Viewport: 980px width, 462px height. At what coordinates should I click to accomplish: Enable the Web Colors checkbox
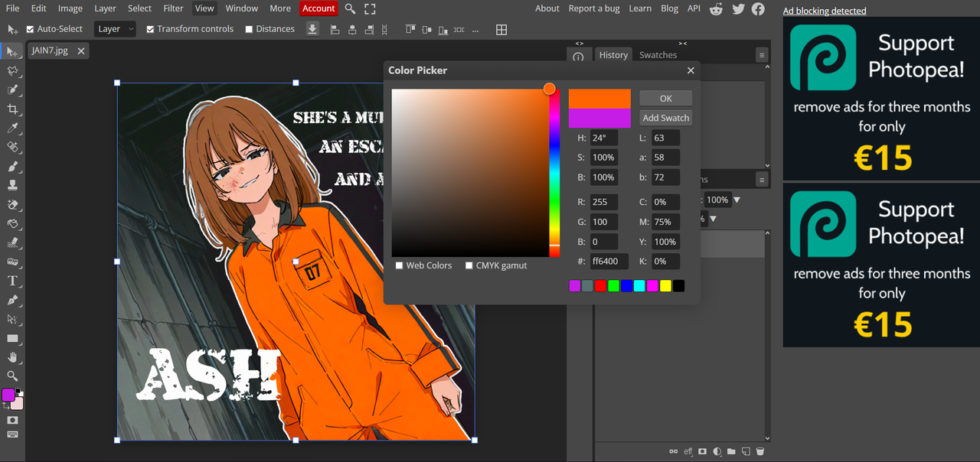coord(400,265)
